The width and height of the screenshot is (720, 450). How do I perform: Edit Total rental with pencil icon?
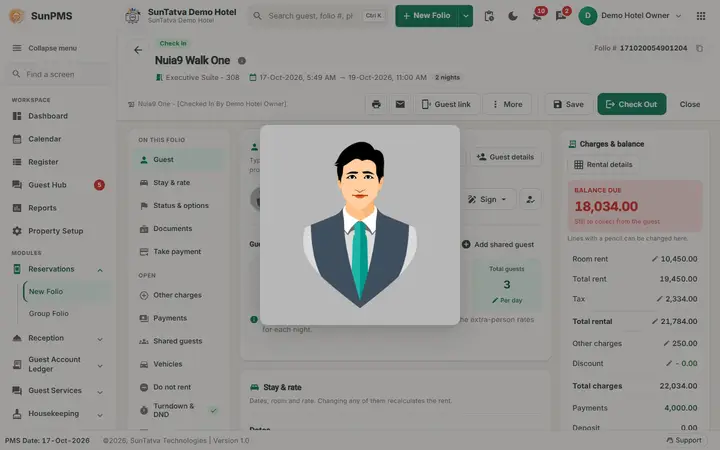point(655,321)
